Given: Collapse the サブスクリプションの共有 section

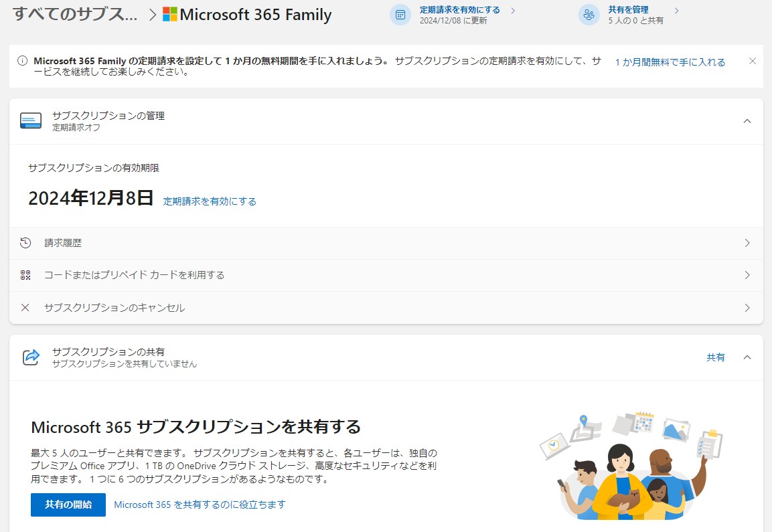Looking at the screenshot, I should [747, 357].
